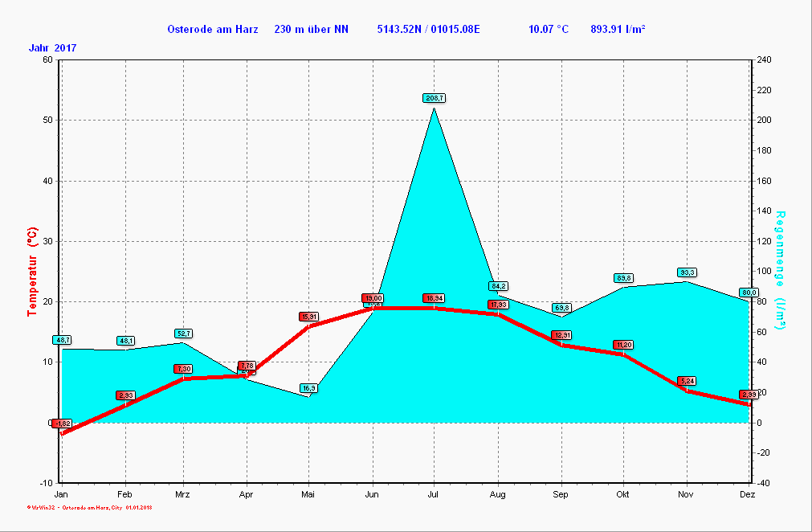
Task: Select the 'Jul' month label on x-axis
Action: click(x=434, y=494)
